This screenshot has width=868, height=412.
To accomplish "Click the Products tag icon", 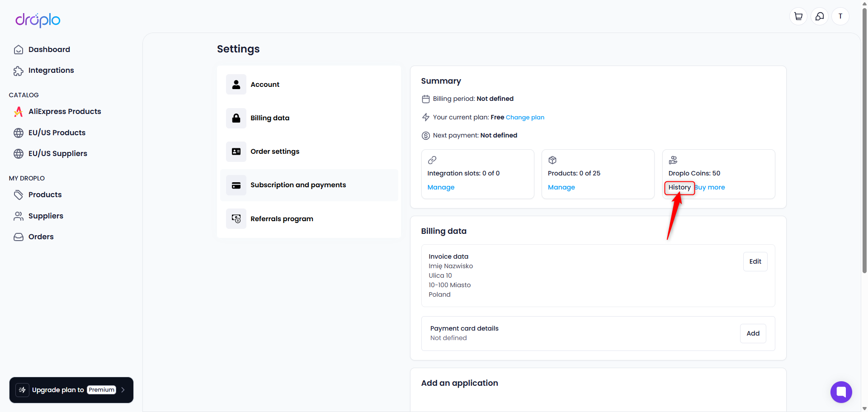I will pyautogui.click(x=19, y=195).
